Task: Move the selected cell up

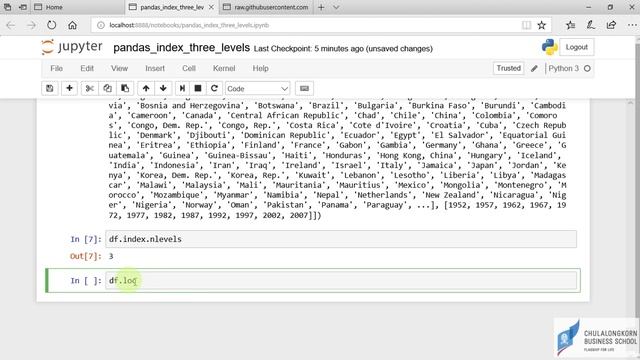Action: (x=146, y=89)
